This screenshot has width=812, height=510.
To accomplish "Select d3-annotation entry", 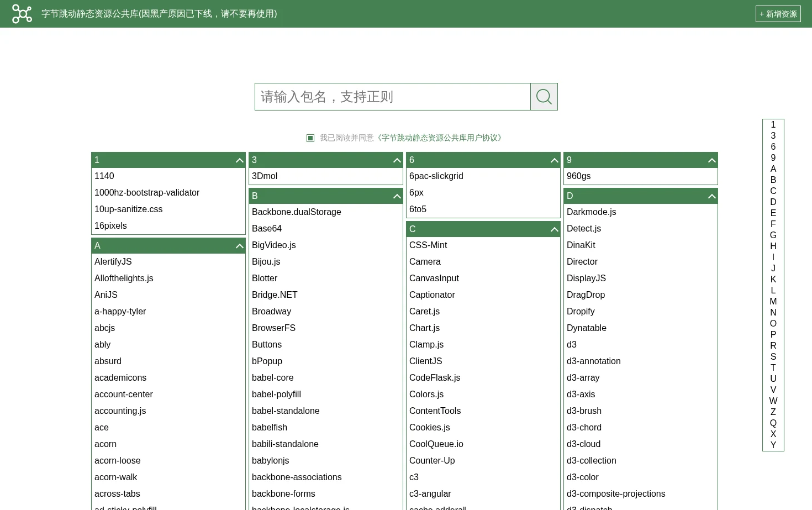I will click(x=594, y=361).
